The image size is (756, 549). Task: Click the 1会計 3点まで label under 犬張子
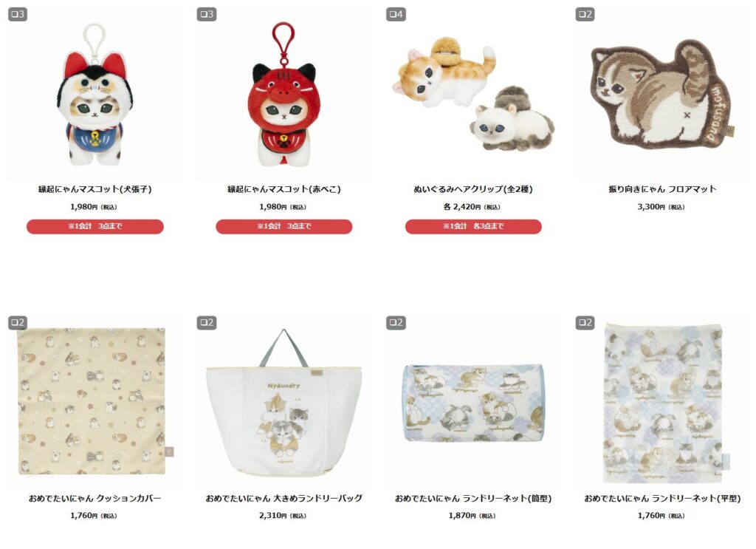[x=95, y=226]
